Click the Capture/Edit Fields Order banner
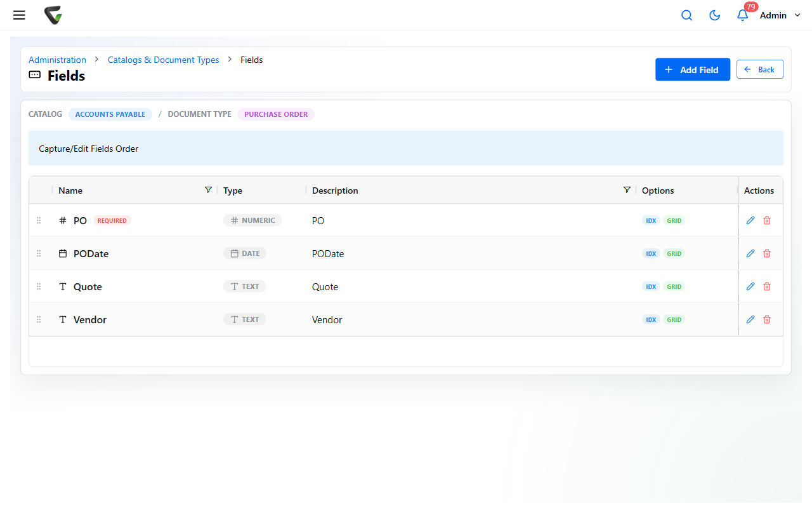The image size is (812, 508). point(406,149)
